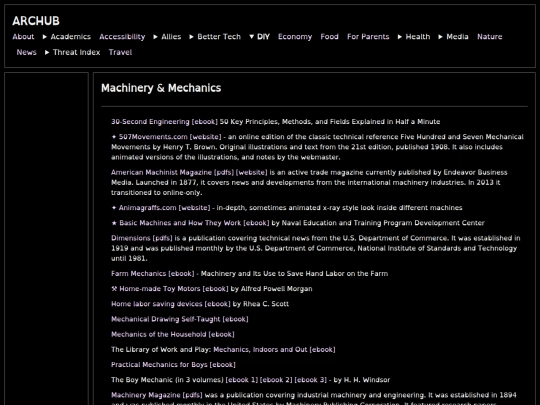Viewport: 540px width, 405px height.
Task: Go to the Economy page
Action: pyautogui.click(x=295, y=37)
